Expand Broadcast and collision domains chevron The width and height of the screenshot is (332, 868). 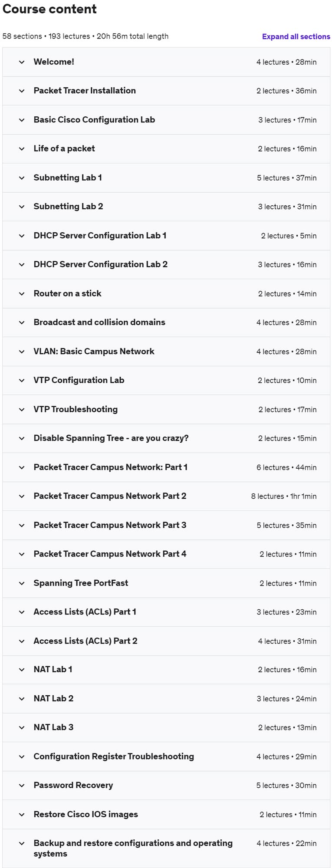pos(22,322)
